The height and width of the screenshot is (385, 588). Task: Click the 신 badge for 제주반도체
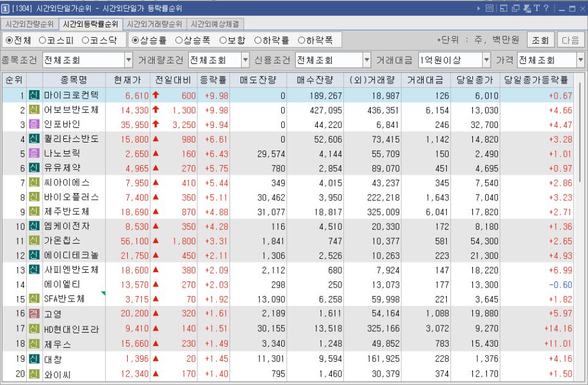pos(34,211)
